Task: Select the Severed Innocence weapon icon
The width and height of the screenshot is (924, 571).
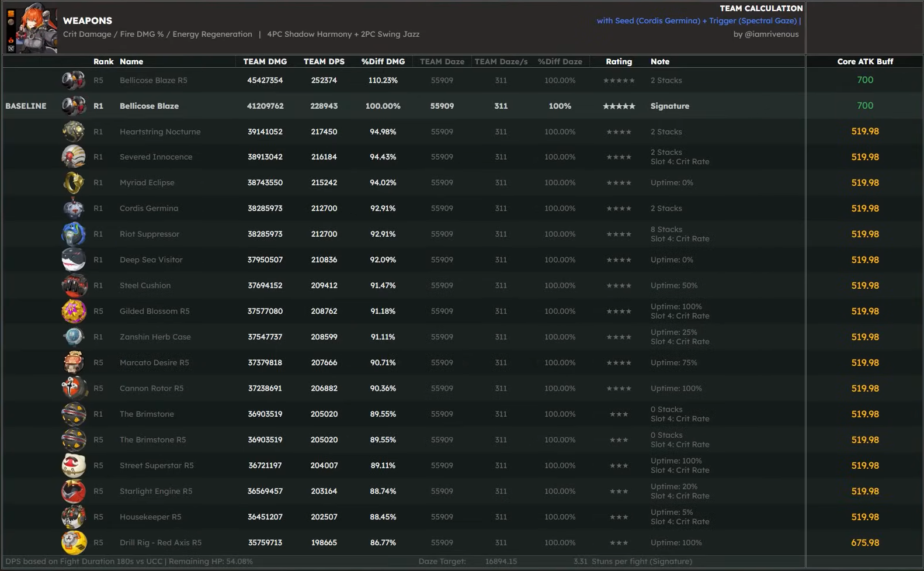Action: point(74,157)
